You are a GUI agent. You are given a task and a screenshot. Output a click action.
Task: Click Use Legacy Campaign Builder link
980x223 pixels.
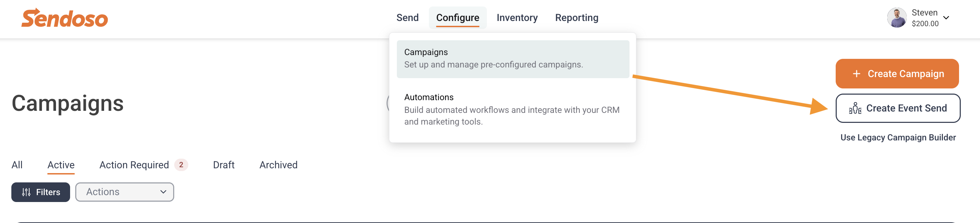[x=898, y=137]
